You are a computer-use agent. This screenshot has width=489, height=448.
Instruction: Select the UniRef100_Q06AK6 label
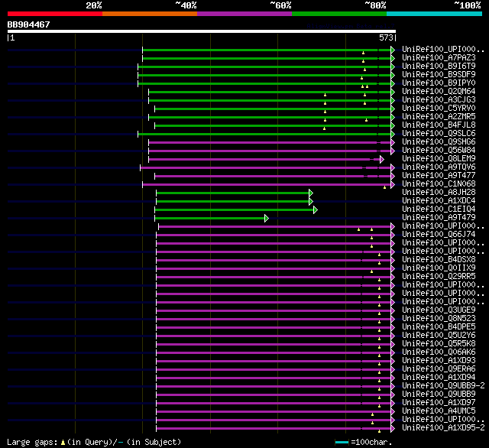coord(439,352)
